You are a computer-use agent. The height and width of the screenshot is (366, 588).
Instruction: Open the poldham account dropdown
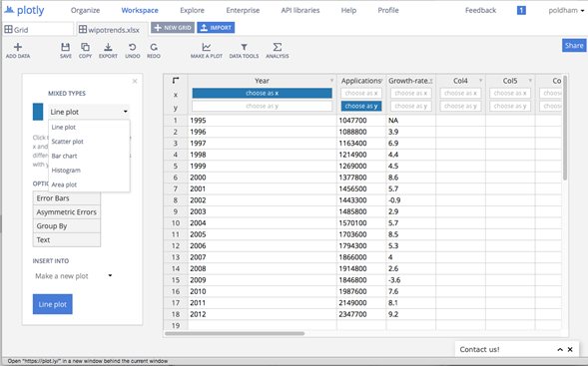[x=566, y=10]
